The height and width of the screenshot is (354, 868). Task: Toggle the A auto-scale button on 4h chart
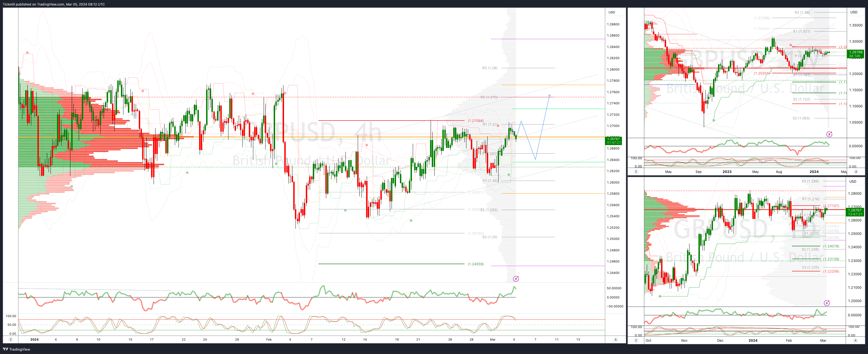point(616,339)
